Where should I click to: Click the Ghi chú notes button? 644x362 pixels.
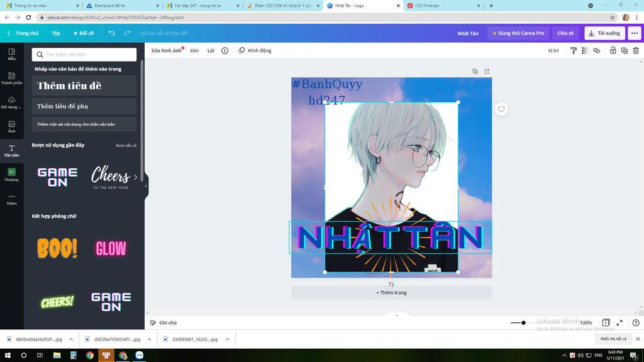pyautogui.click(x=164, y=322)
